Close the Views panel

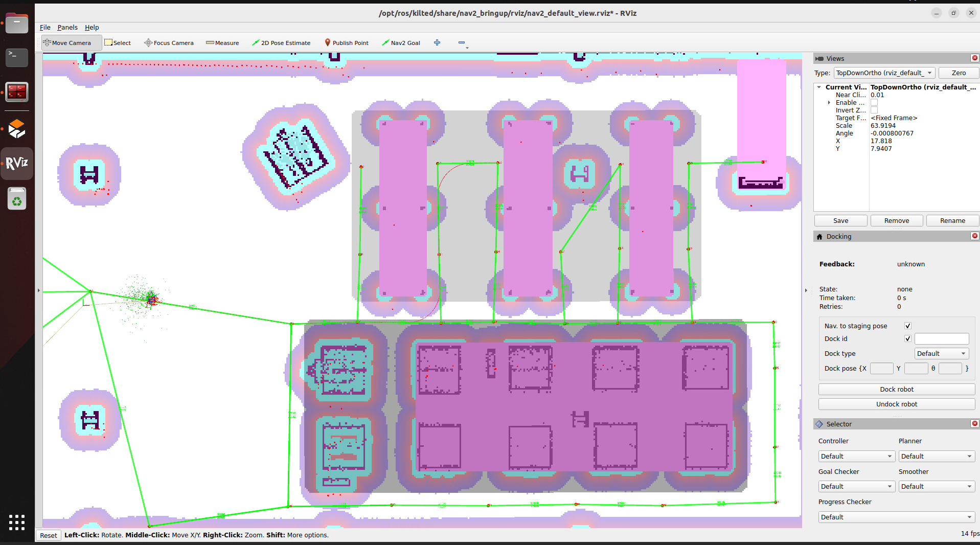coord(974,58)
